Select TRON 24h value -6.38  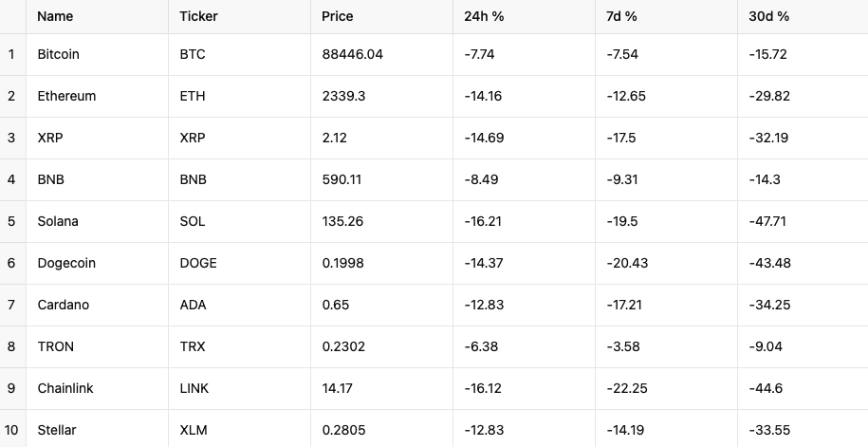coord(481,346)
